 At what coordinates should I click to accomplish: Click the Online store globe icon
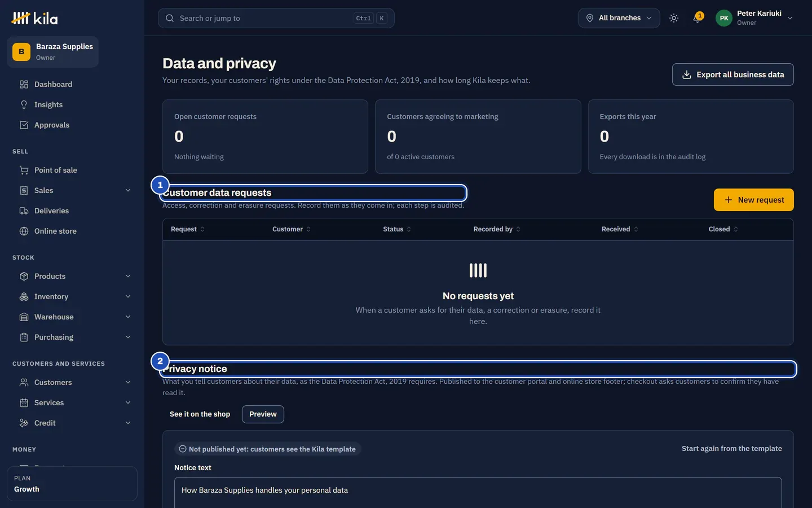pyautogui.click(x=24, y=231)
